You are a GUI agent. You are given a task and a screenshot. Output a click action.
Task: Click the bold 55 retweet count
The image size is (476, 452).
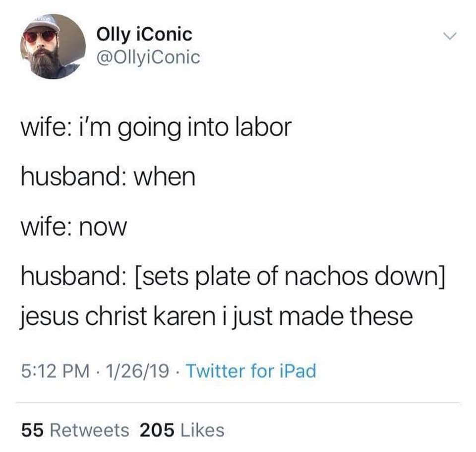(x=33, y=431)
